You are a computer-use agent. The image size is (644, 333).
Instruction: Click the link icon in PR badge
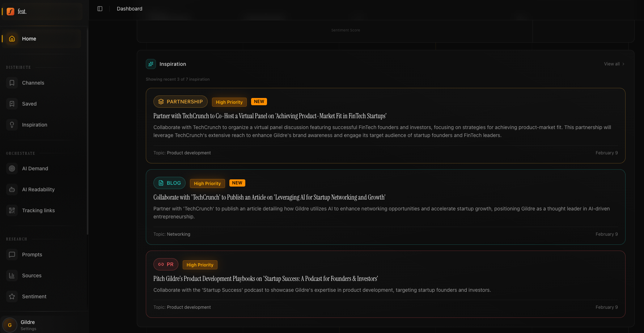click(x=161, y=264)
